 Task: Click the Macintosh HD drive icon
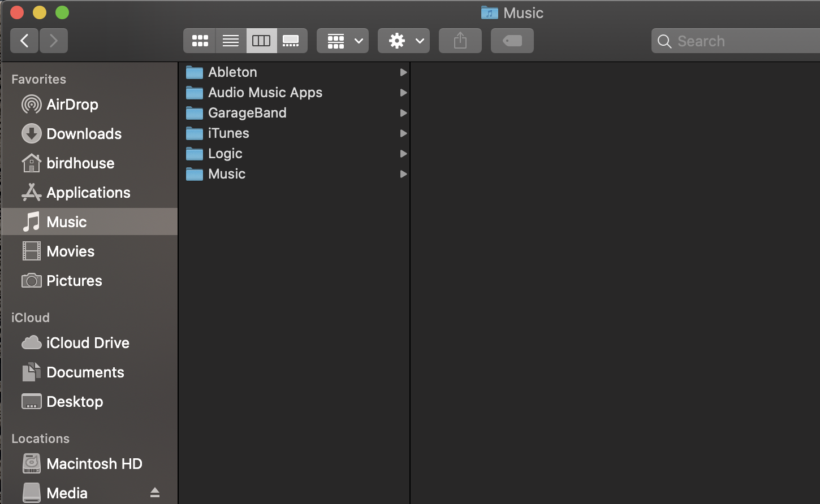click(31, 463)
